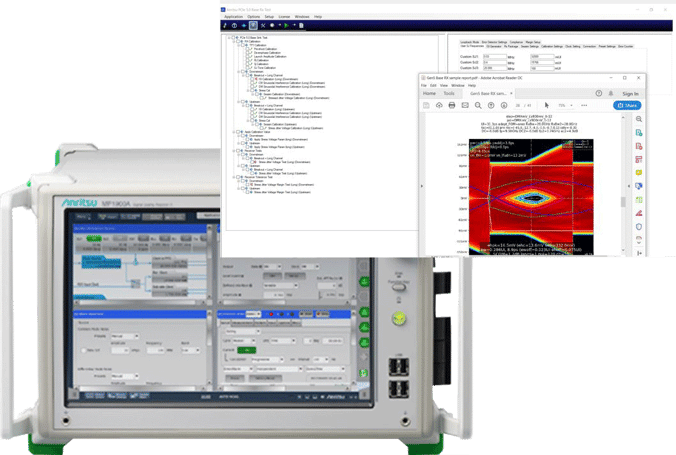Open the Options menu in the Anritsu application
The width and height of the screenshot is (676, 455).
click(x=254, y=16)
